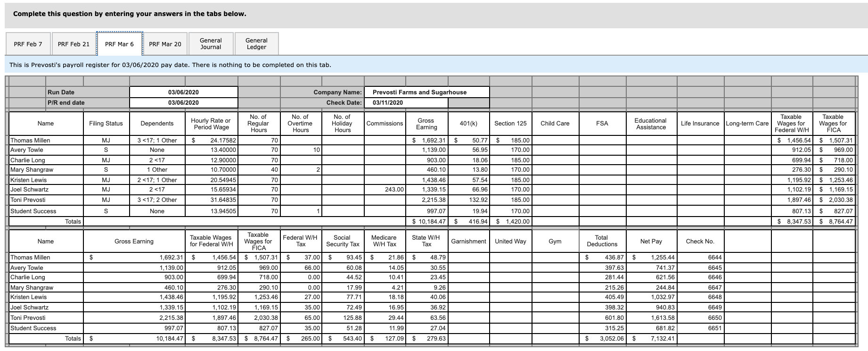
Task: Click Hourly Rate or Period Wage header
Action: (x=212, y=124)
